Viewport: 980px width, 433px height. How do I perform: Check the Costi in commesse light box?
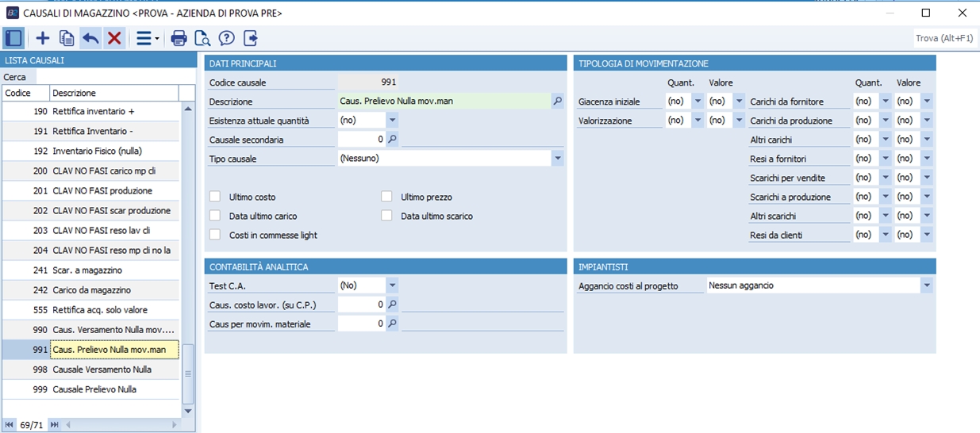coord(215,235)
